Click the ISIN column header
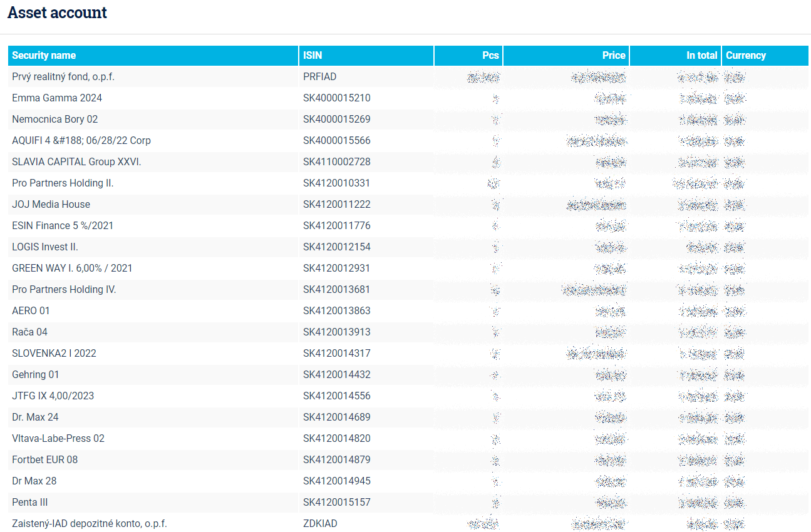The width and height of the screenshot is (811, 532). click(313, 55)
